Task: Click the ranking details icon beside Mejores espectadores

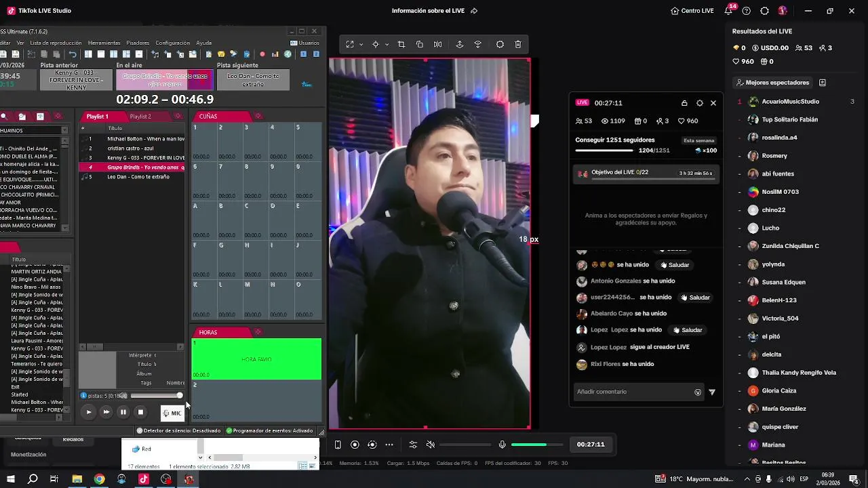Action: point(822,83)
